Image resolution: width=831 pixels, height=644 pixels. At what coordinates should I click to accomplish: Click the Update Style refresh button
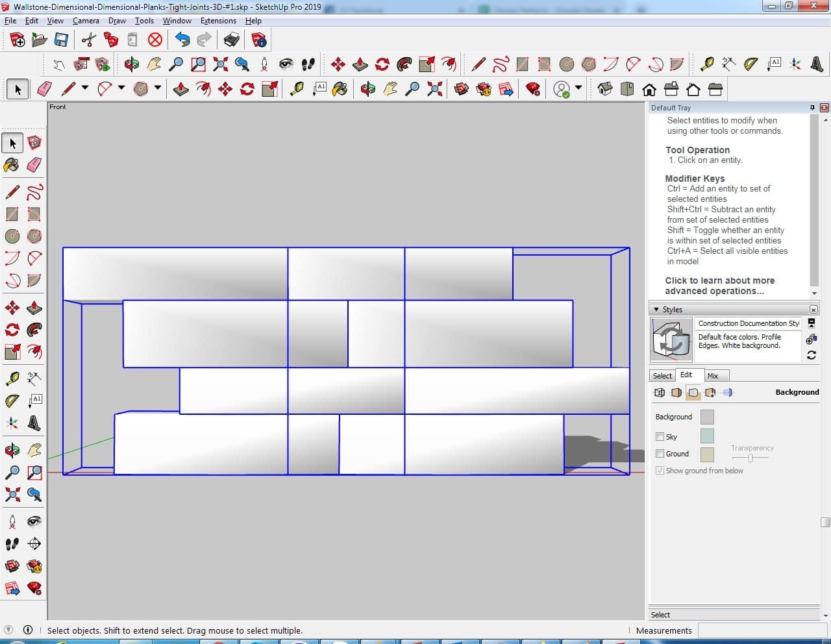tap(811, 355)
